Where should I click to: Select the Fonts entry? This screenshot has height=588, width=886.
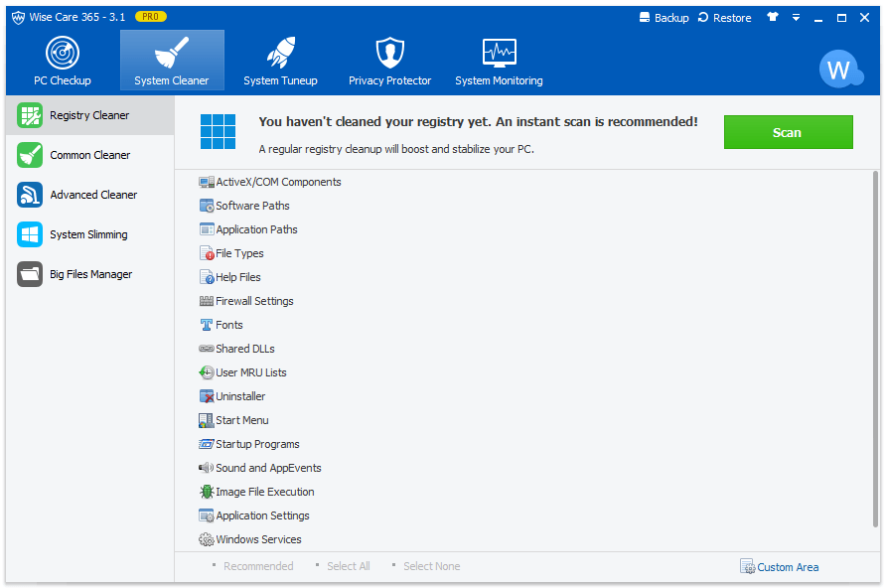pyautogui.click(x=221, y=325)
